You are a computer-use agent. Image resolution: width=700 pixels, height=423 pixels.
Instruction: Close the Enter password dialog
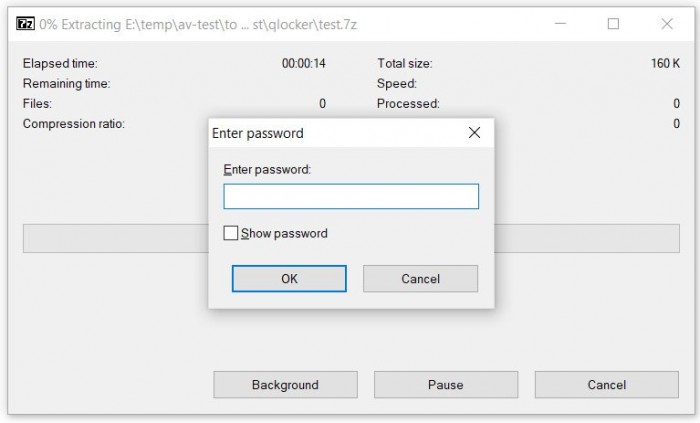475,133
